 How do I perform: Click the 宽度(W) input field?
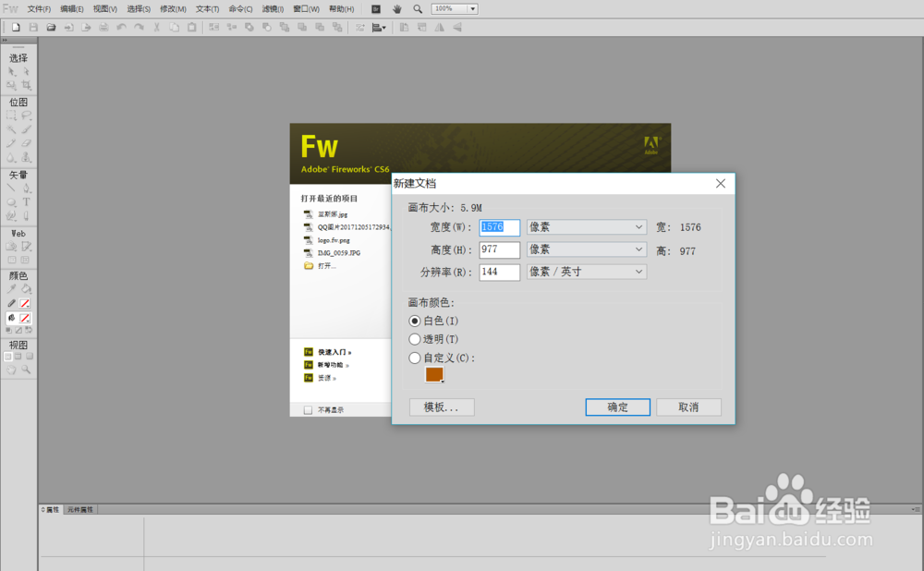click(499, 227)
